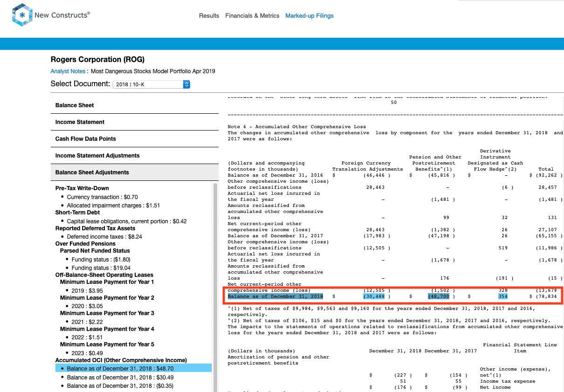Collapse the Balance Sheet Adjustments section
This screenshot has width=564, height=392.
click(x=134, y=172)
